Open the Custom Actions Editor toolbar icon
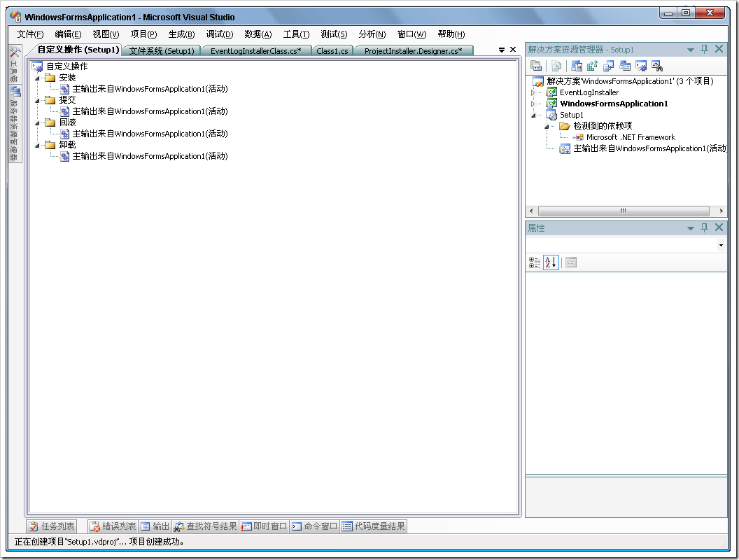This screenshot has width=739, height=560. point(641,66)
